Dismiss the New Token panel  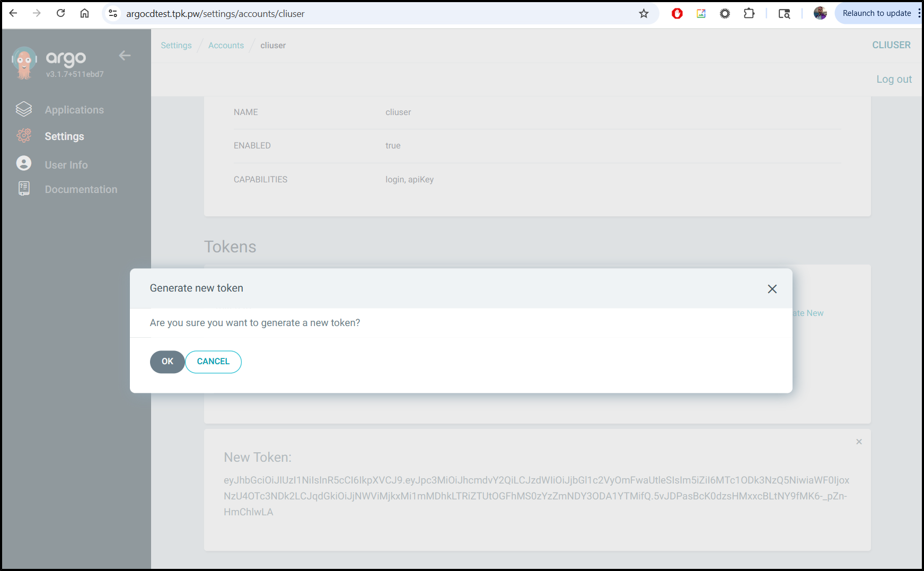(x=859, y=442)
